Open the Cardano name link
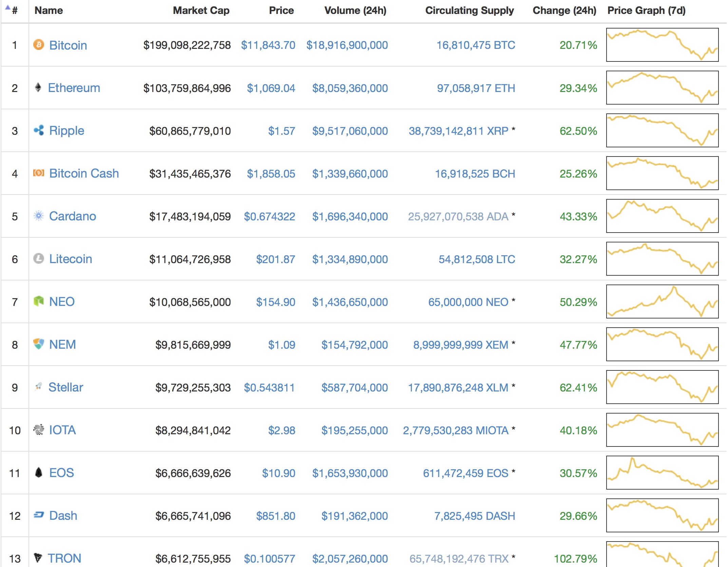Image resolution: width=728 pixels, height=567 pixels. pos(73,216)
